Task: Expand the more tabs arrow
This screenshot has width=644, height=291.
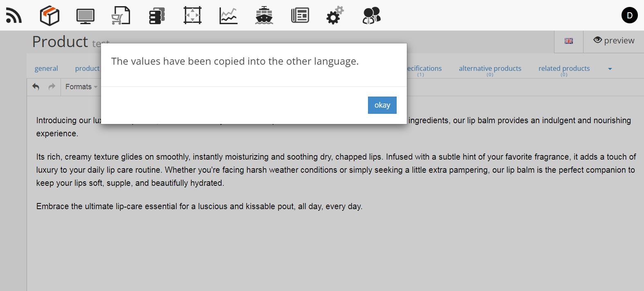Action: coord(610,69)
